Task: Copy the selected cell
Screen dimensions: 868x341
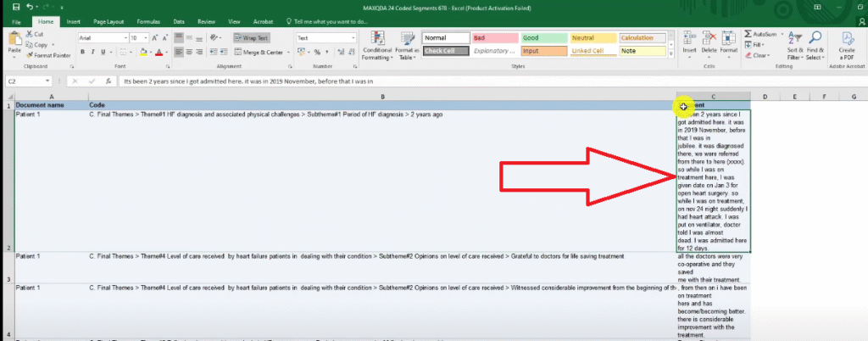Action: (x=36, y=45)
